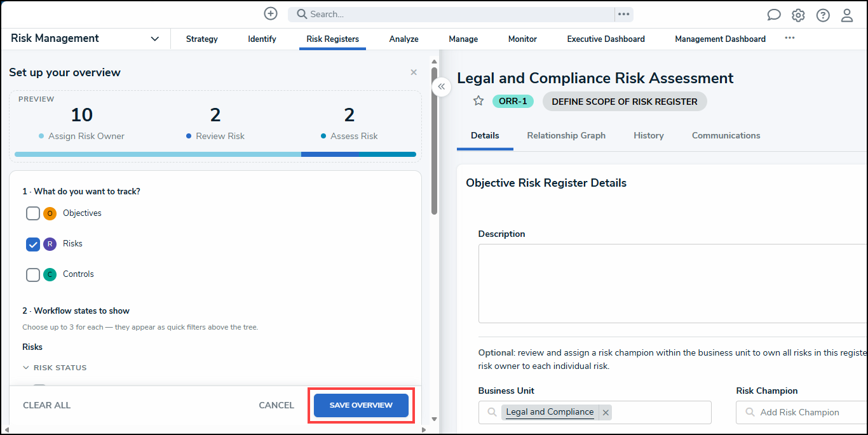
Task: Enable the Objectives checkbox
Action: click(x=33, y=213)
